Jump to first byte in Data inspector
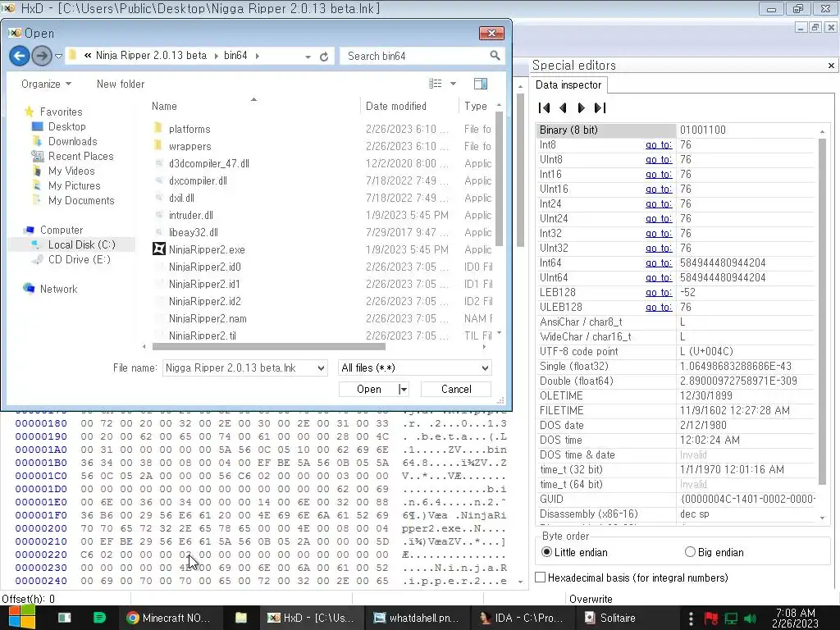 coord(545,107)
